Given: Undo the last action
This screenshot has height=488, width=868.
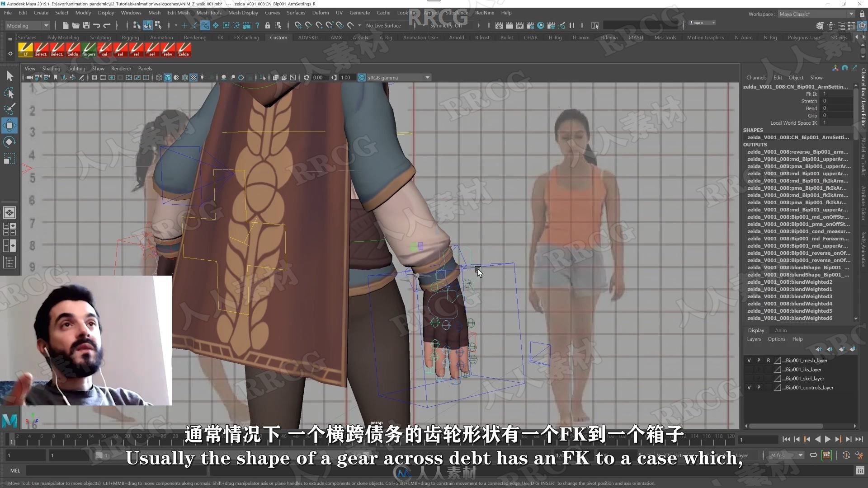Looking at the screenshot, I should 96,25.
